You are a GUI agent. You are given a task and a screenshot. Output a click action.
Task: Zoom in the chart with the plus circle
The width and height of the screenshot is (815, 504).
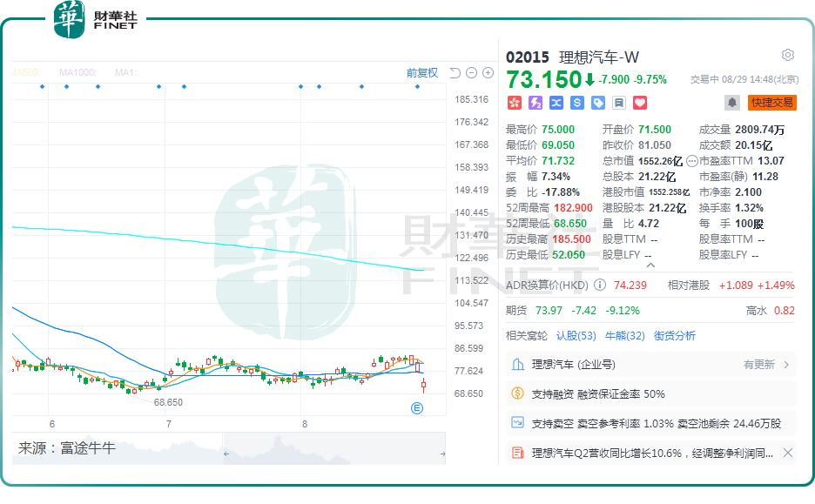coord(488,73)
